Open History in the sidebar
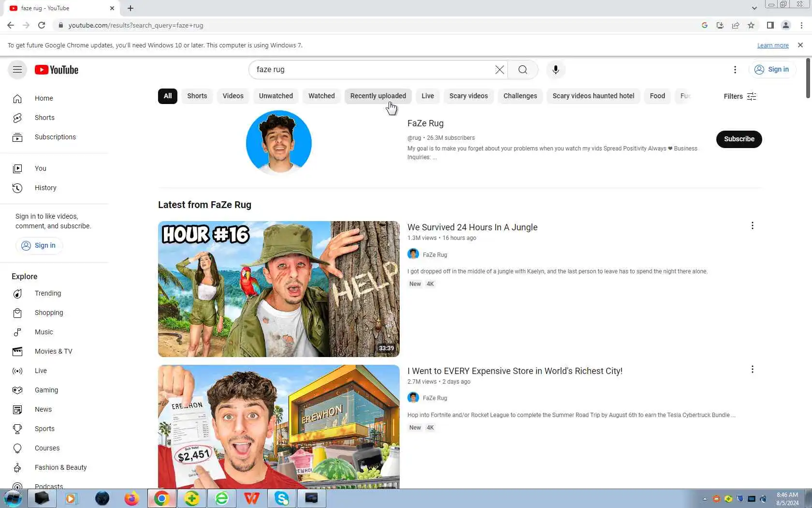Viewport: 812px width, 508px height. (x=54, y=188)
